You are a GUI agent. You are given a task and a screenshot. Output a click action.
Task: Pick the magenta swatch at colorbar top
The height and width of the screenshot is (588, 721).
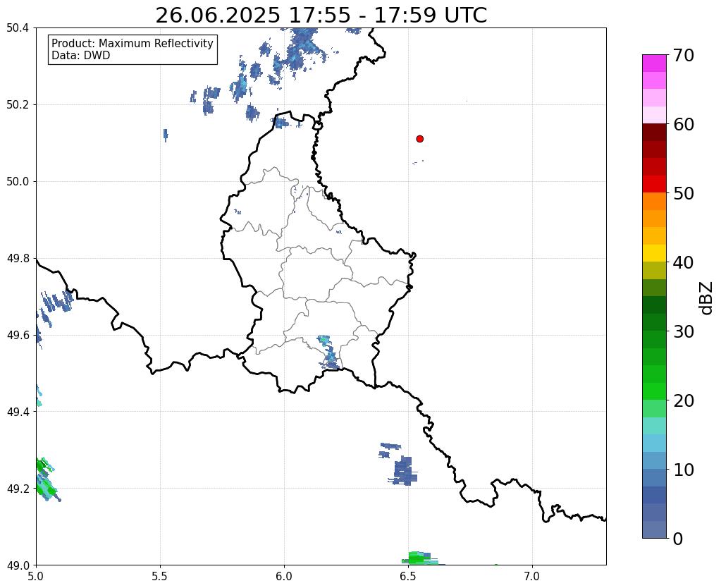tap(654, 63)
